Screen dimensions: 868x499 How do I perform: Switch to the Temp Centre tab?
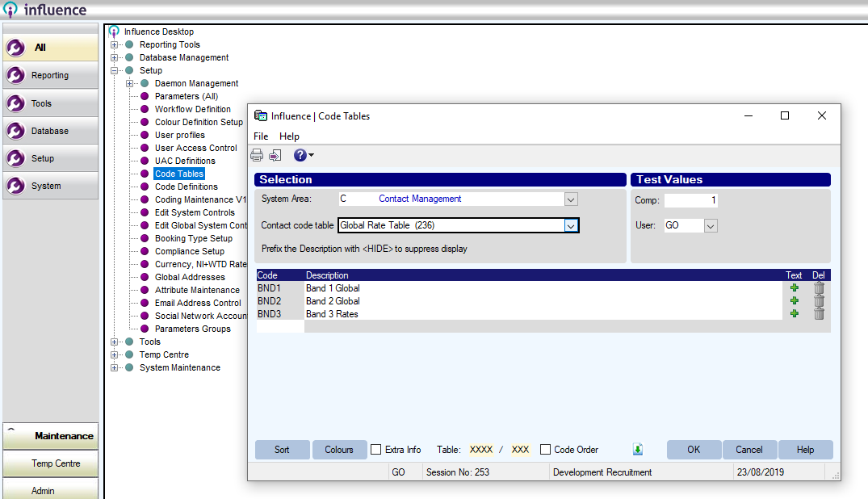point(50,463)
